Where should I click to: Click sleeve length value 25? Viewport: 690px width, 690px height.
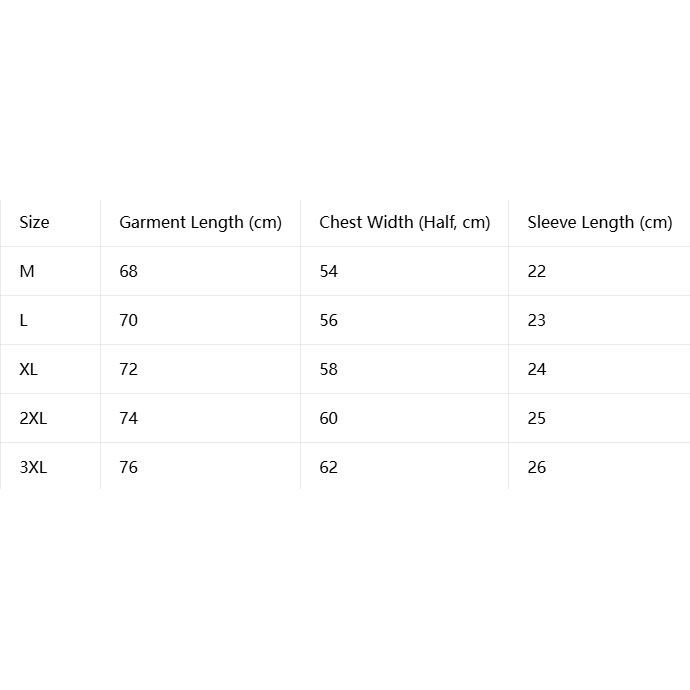pyautogui.click(x=537, y=418)
